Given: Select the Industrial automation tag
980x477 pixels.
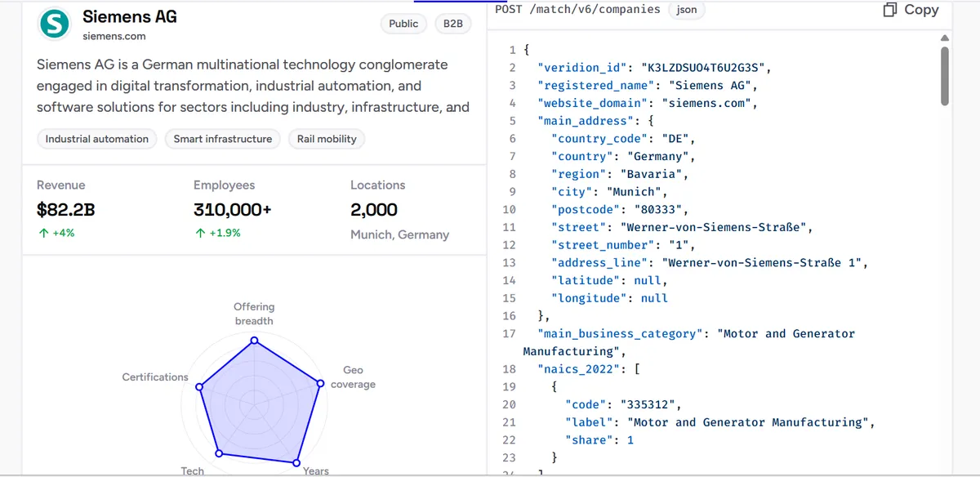Looking at the screenshot, I should (97, 139).
